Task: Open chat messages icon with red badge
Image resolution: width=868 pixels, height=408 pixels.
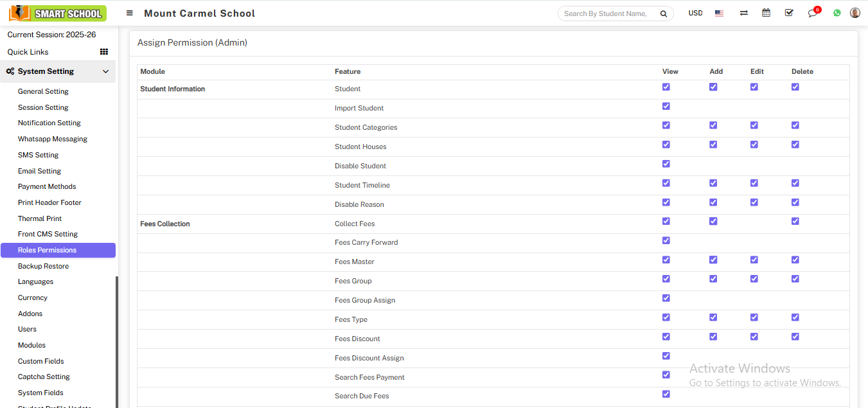Action: [x=813, y=13]
